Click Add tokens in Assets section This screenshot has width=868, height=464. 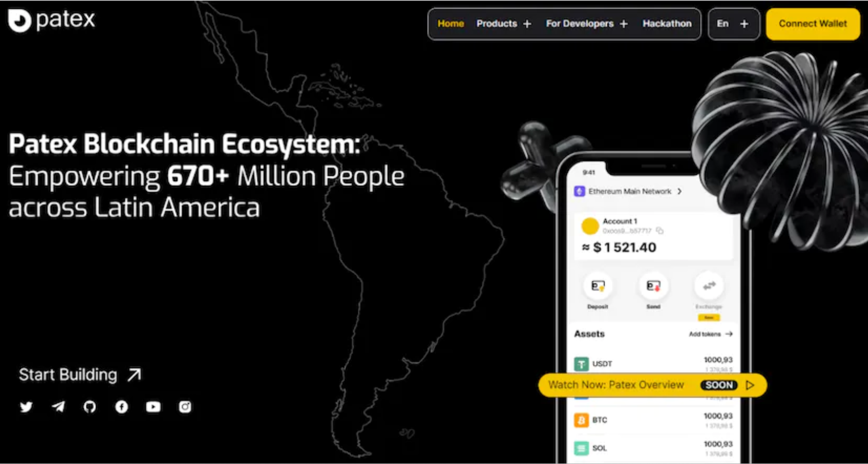pyautogui.click(x=710, y=334)
